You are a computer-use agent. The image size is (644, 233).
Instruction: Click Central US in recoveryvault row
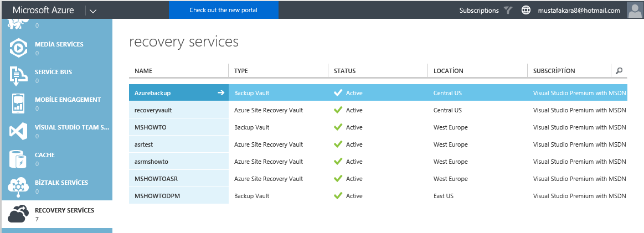coord(447,110)
